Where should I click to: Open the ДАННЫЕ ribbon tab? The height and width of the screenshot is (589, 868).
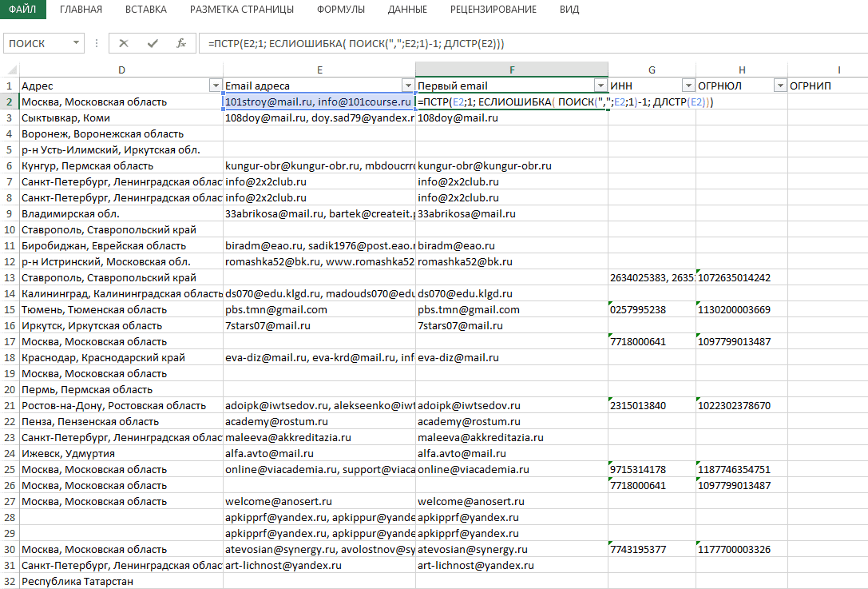(407, 10)
